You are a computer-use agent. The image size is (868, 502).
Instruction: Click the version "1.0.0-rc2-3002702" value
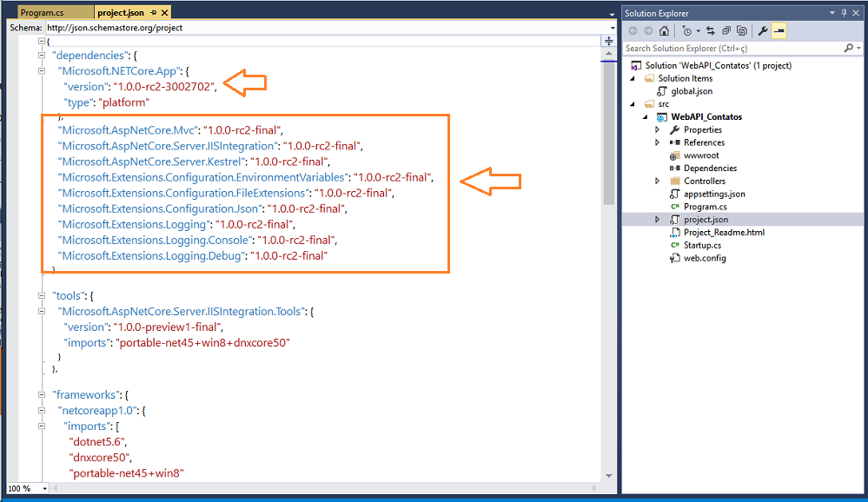coord(164,86)
